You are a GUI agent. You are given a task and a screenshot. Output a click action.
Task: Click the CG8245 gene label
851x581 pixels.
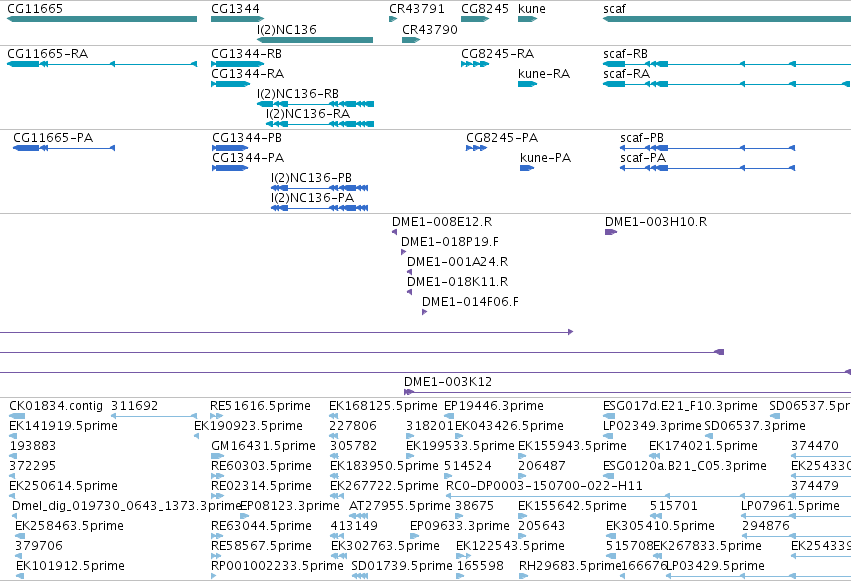(x=485, y=9)
